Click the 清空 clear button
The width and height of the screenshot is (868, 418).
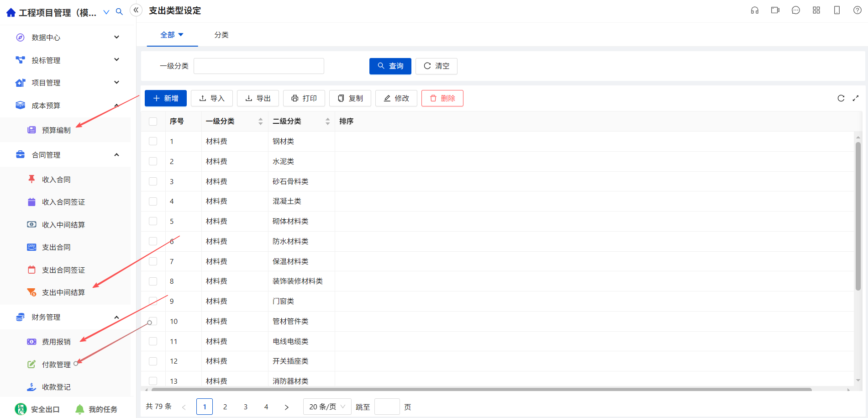coord(437,66)
